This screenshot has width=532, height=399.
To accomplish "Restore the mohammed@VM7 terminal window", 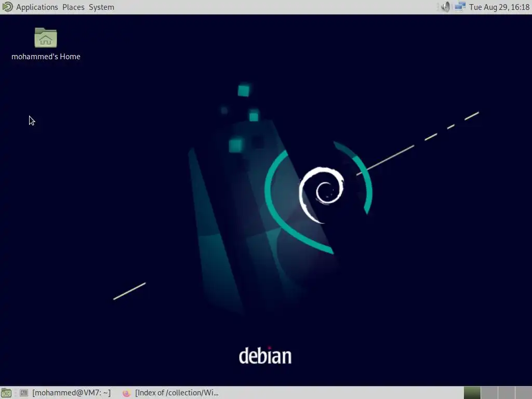I will coord(65,393).
